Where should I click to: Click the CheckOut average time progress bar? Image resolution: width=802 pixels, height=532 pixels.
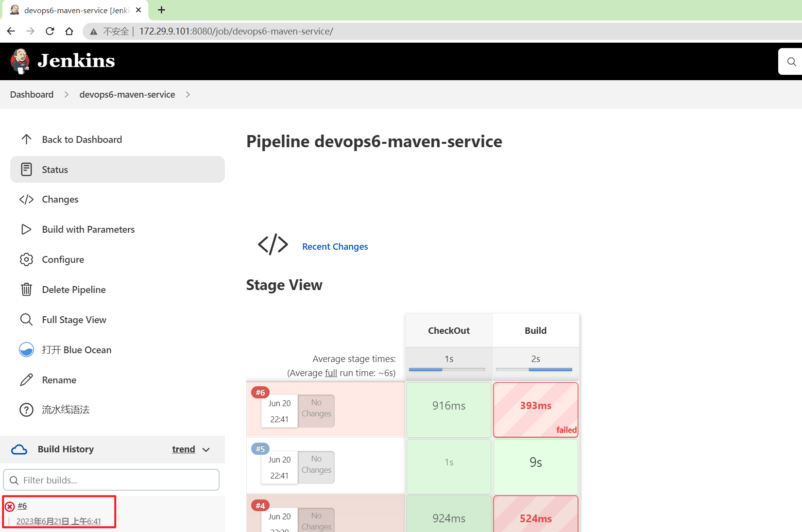tap(447, 369)
